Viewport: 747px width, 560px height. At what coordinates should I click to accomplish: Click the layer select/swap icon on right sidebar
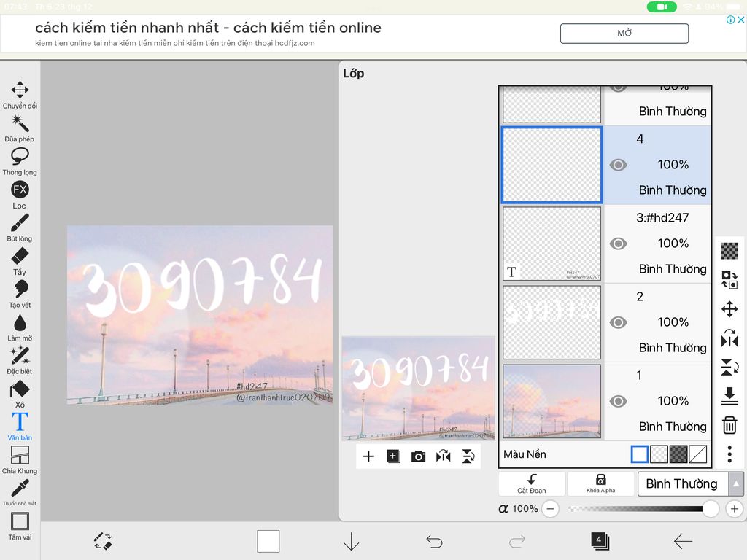coord(729,279)
